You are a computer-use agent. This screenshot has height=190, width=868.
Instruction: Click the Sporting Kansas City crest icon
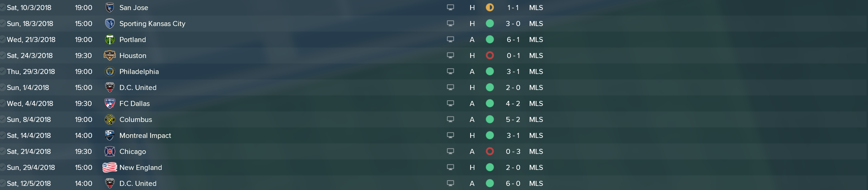109,23
